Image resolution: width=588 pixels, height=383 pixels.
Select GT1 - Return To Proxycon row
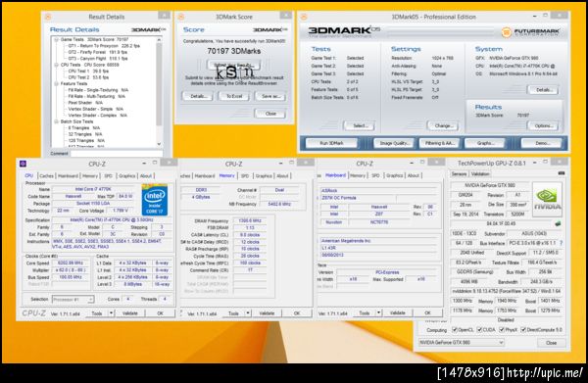(104, 46)
